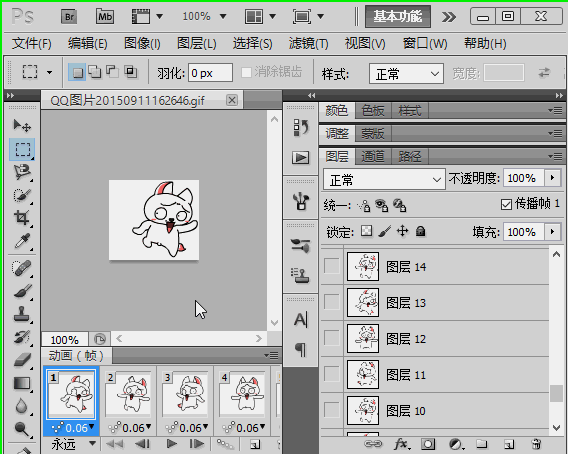The height and width of the screenshot is (454, 568).
Task: Switch to the 通道 tab
Action: click(373, 157)
